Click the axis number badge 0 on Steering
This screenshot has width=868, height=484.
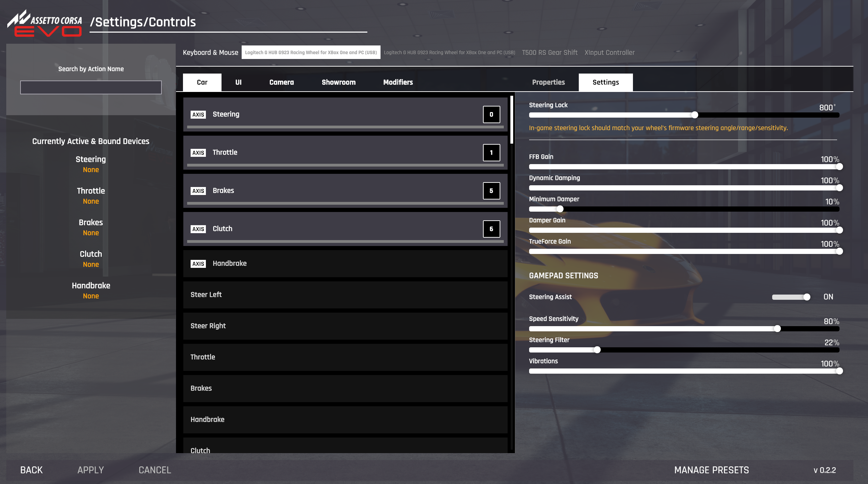(x=491, y=114)
